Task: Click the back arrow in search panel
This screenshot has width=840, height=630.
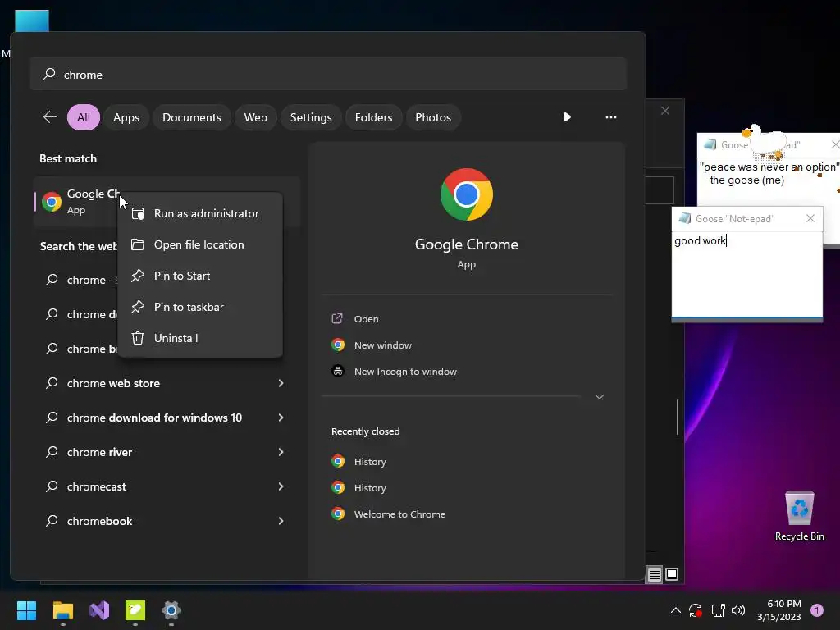Action: [x=50, y=117]
